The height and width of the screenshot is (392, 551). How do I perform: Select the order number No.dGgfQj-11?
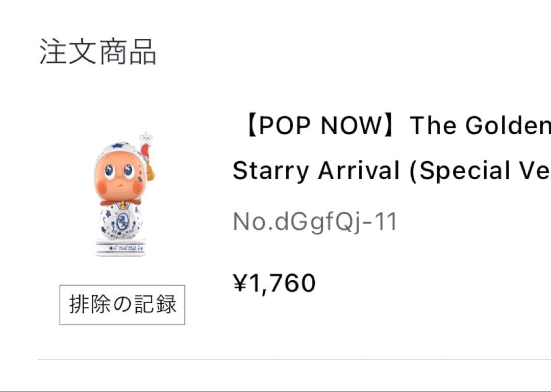(314, 220)
